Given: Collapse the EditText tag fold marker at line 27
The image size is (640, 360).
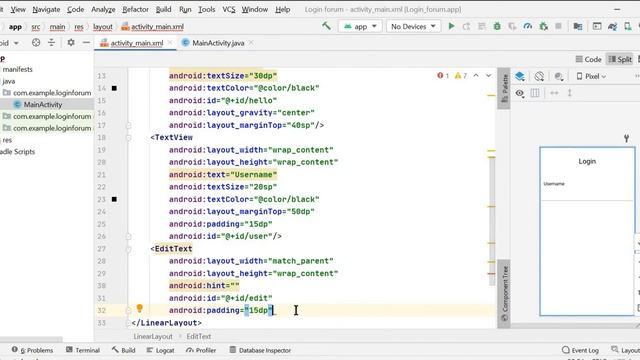Looking at the screenshot, I should [129, 249].
